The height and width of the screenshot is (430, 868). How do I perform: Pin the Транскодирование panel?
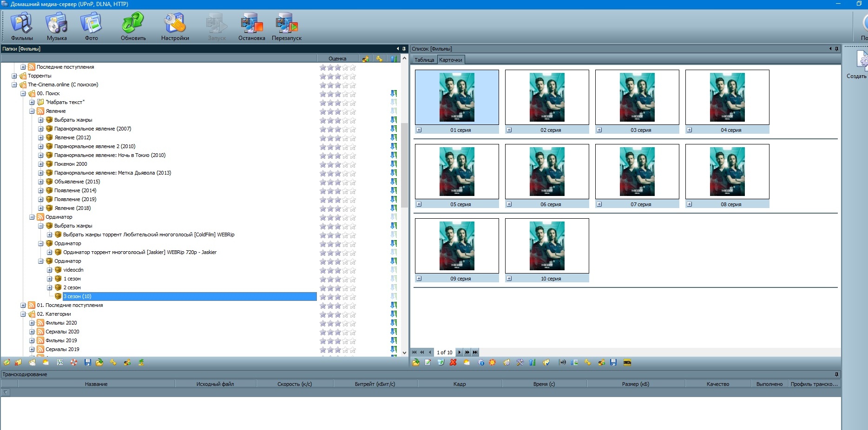[x=836, y=374]
